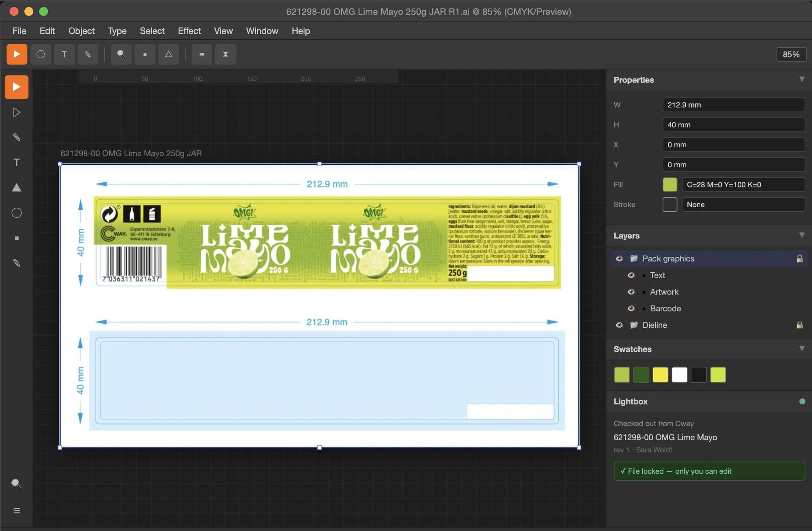Click the Pack graphics folder icon

click(634, 259)
